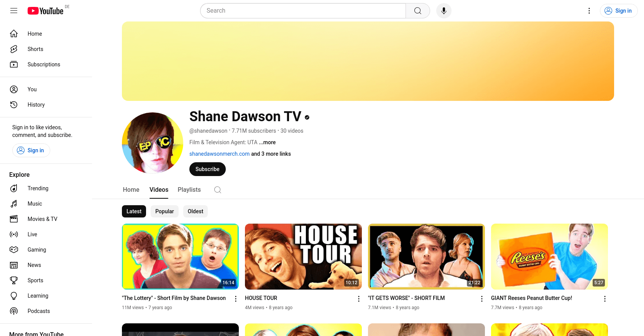
Task: Go to Trending in Explore
Action: click(x=38, y=188)
